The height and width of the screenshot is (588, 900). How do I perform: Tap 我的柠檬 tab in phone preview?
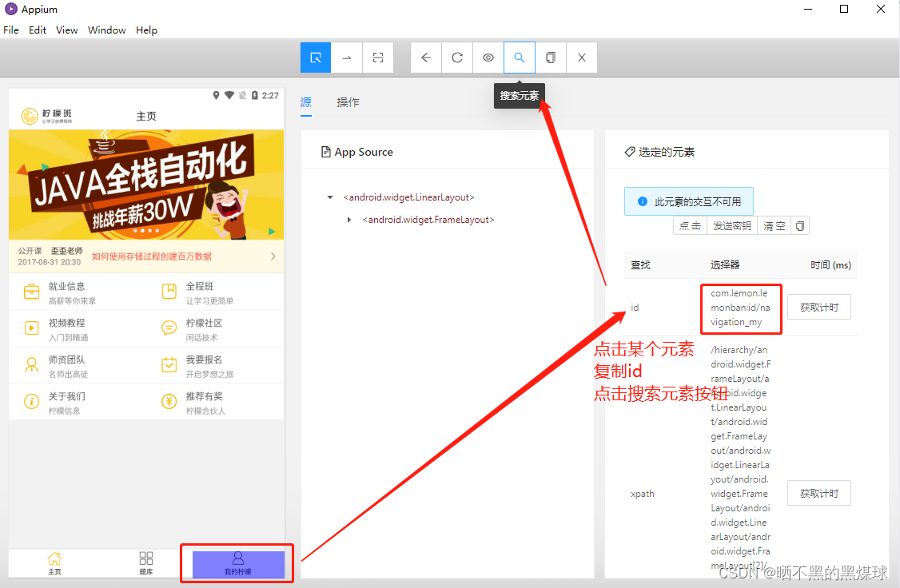coord(238,565)
